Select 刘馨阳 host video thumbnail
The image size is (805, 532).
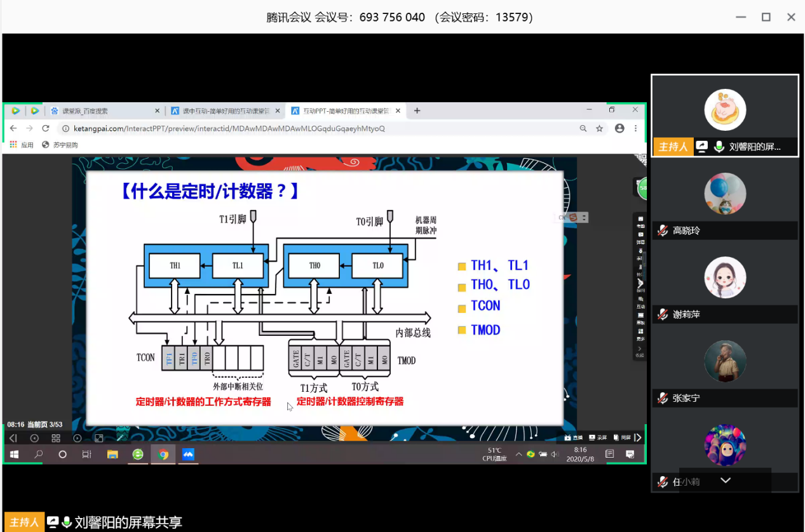tap(725, 116)
